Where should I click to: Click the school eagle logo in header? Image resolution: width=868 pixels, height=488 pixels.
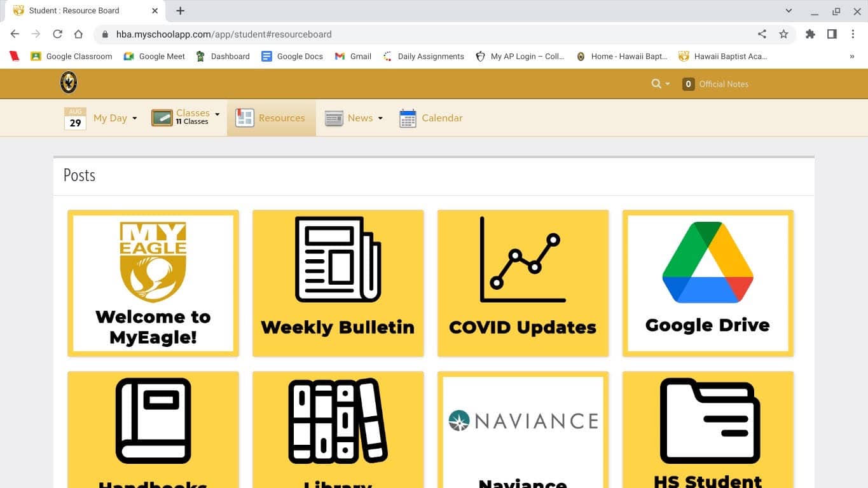pos(69,83)
